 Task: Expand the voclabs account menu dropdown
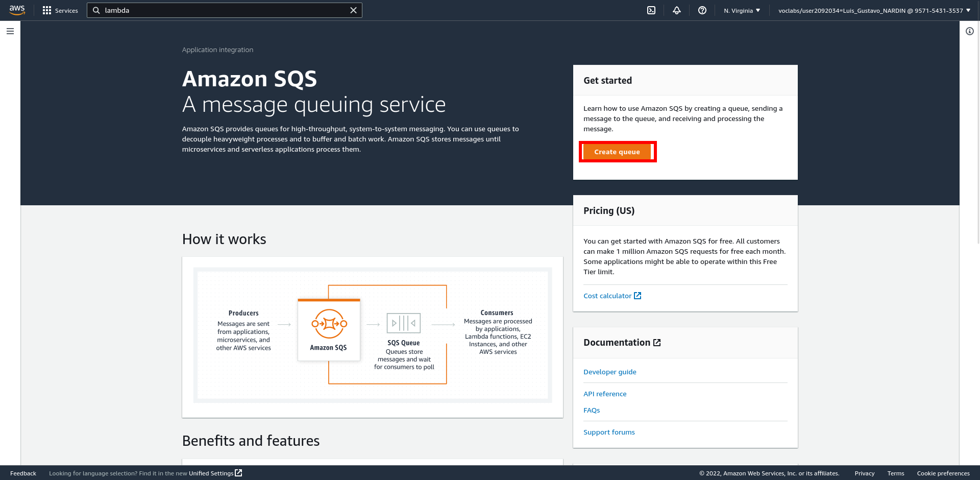click(874, 10)
